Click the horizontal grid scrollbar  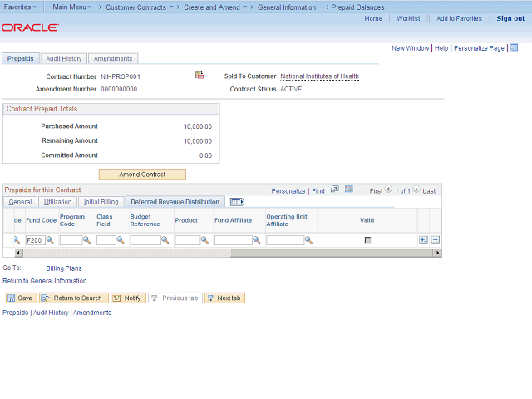[228, 253]
